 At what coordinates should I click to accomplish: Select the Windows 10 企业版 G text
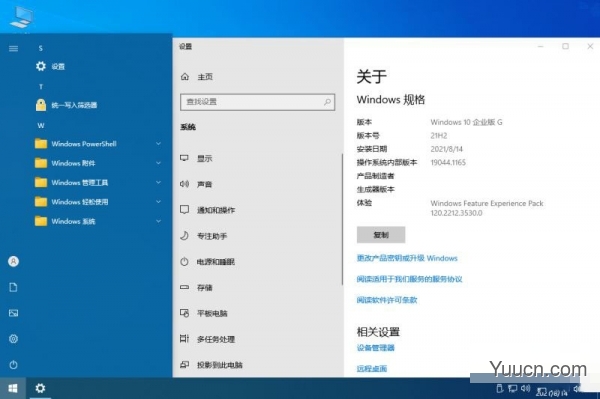[x=466, y=122]
